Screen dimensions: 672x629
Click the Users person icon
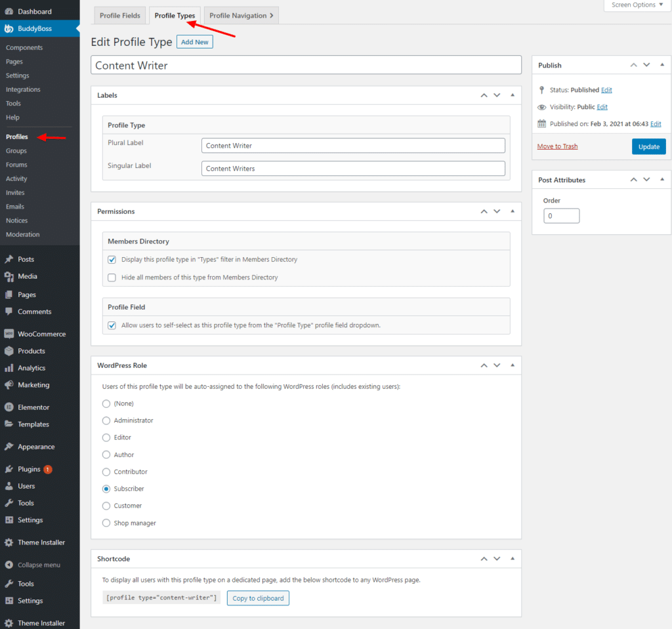[x=9, y=486]
